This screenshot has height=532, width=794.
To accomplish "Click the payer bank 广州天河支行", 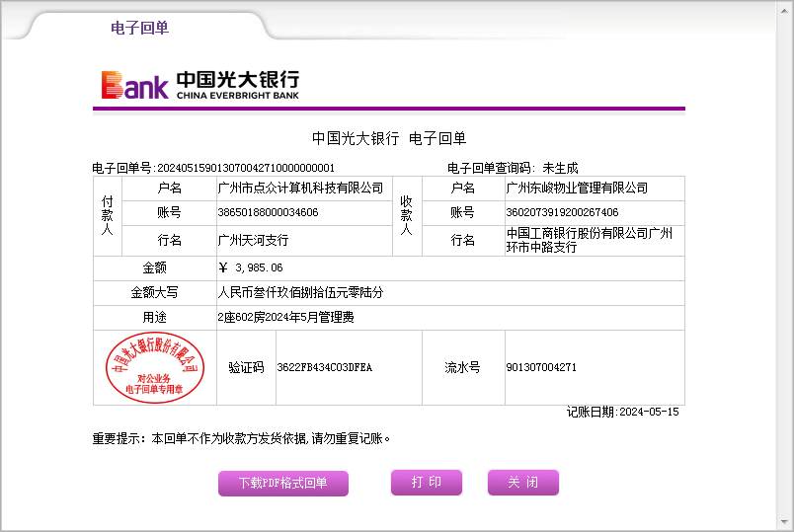I will click(x=253, y=240).
